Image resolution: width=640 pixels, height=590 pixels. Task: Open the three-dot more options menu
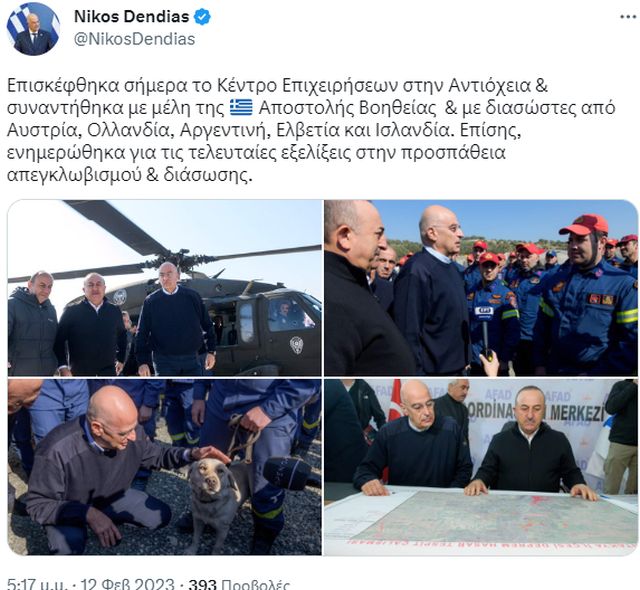pos(628,17)
